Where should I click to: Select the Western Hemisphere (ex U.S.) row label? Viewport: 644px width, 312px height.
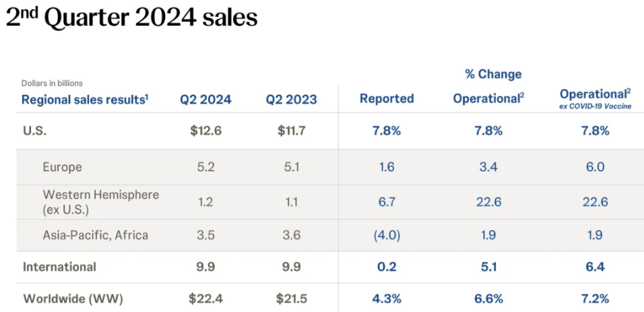click(x=101, y=201)
